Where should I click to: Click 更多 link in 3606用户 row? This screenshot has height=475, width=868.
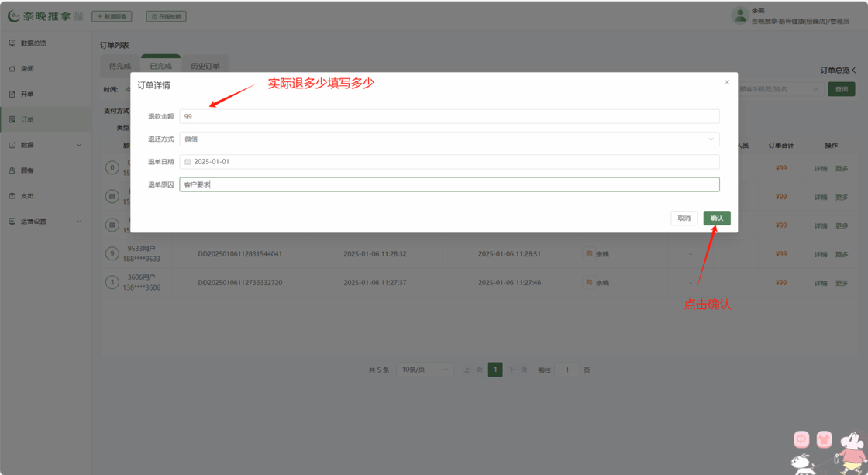tap(842, 284)
